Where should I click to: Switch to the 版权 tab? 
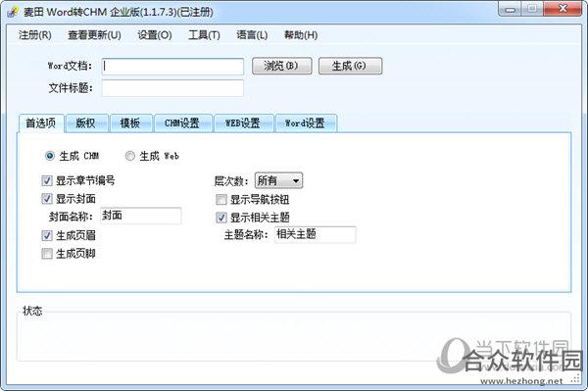click(86, 123)
